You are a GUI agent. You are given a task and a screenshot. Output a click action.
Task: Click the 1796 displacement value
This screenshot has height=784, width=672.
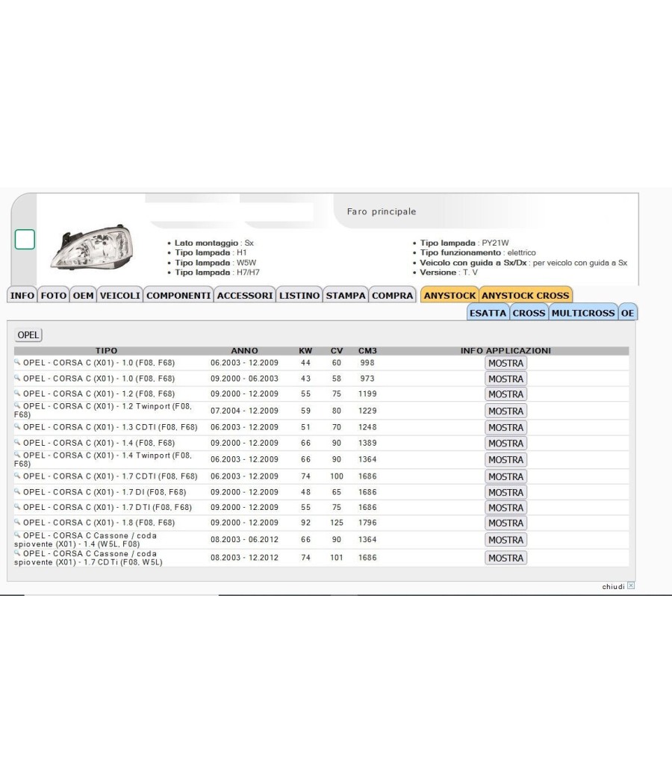tap(367, 523)
